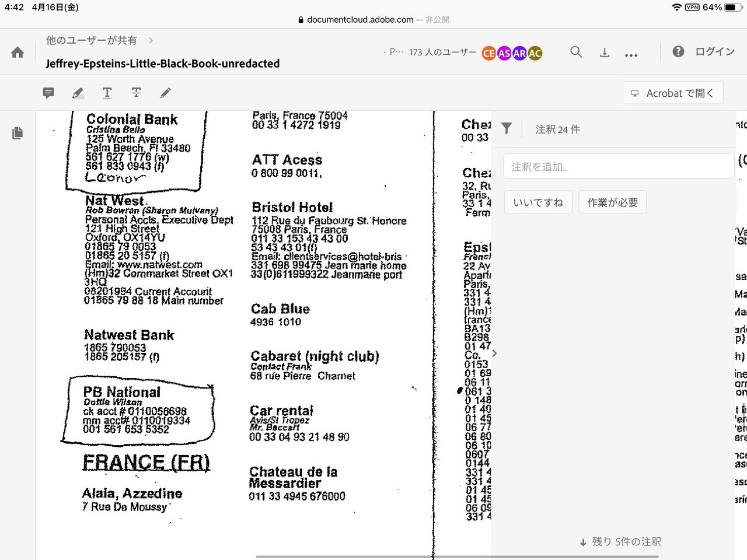
Task: Click the PB National entry heading
Action: [x=121, y=392]
